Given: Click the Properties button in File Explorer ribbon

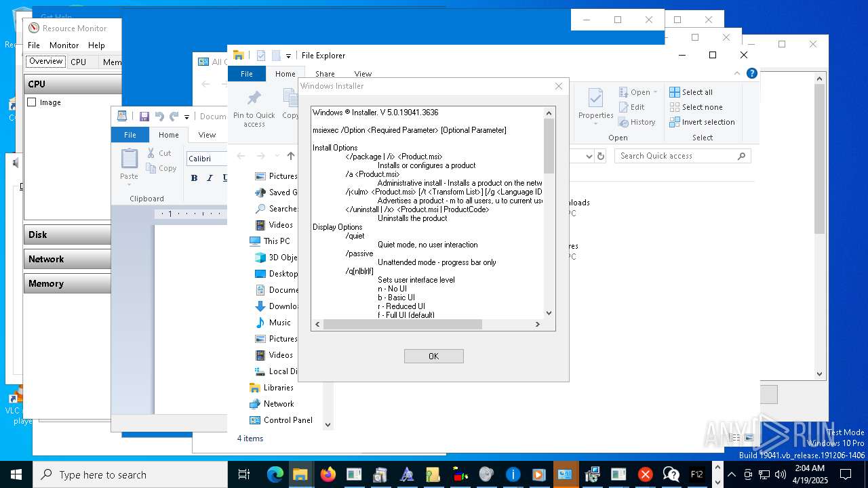Looking at the screenshot, I should pyautogui.click(x=595, y=106).
